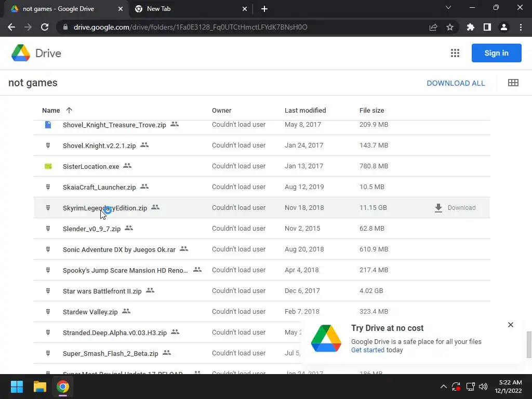Click the SisterLocation.exe green file icon

pos(48,166)
